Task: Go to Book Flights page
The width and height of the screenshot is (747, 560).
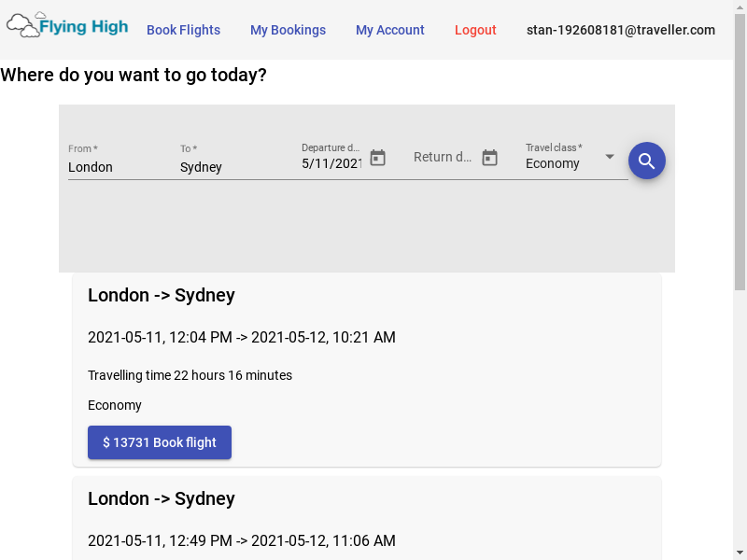Action: 183,30
